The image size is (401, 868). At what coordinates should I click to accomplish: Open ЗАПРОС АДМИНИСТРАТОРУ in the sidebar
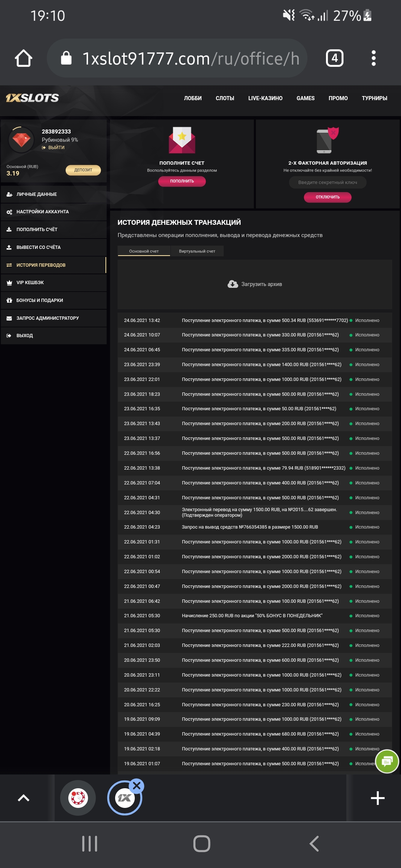(x=54, y=318)
